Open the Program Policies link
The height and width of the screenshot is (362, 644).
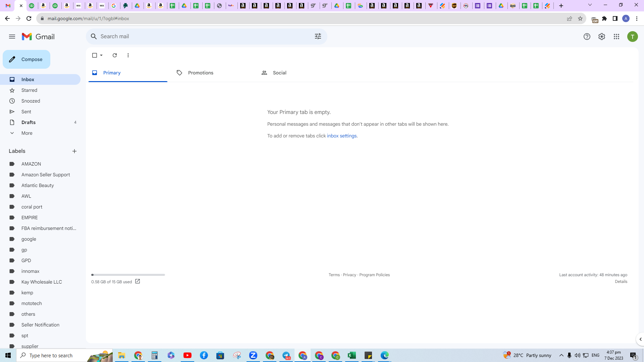pos(374,275)
